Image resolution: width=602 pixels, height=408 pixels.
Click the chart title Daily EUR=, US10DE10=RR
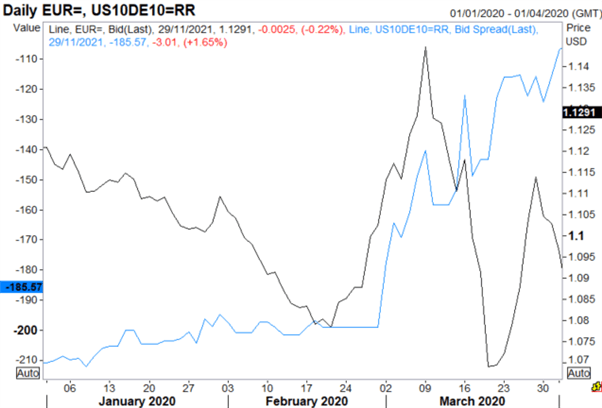pos(99,10)
